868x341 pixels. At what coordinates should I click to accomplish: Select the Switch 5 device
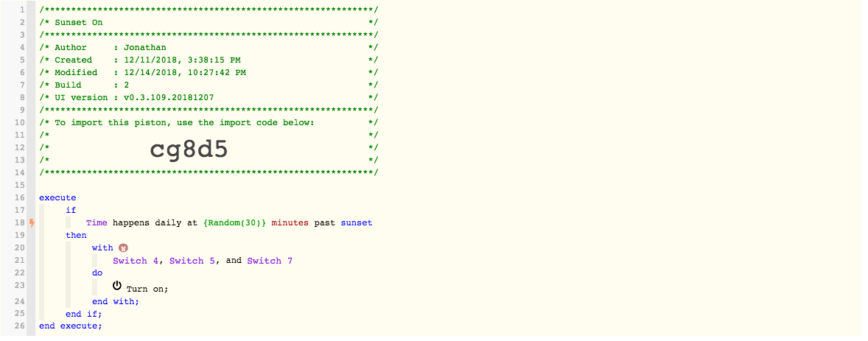pos(192,261)
